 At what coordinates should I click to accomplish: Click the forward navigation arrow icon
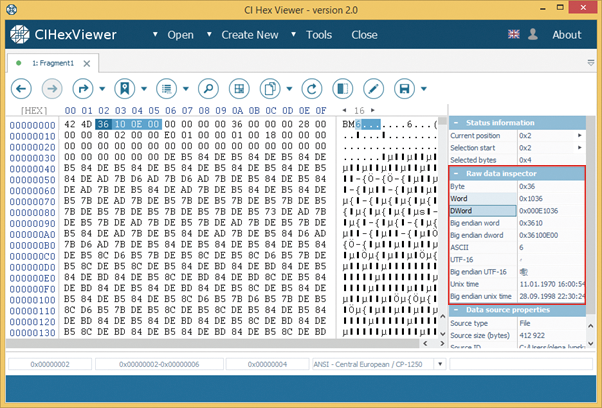pos(52,89)
